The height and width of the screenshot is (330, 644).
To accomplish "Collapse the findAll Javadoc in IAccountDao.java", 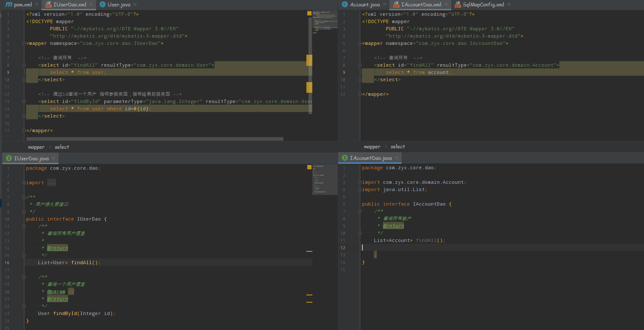I will pyautogui.click(x=359, y=211).
